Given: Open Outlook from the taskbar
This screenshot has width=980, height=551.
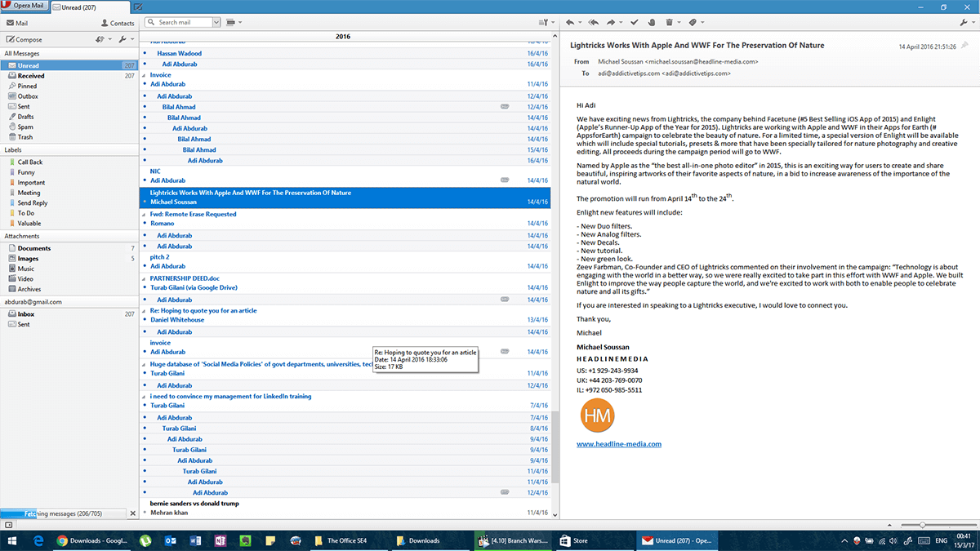Looking at the screenshot, I should [x=171, y=540].
